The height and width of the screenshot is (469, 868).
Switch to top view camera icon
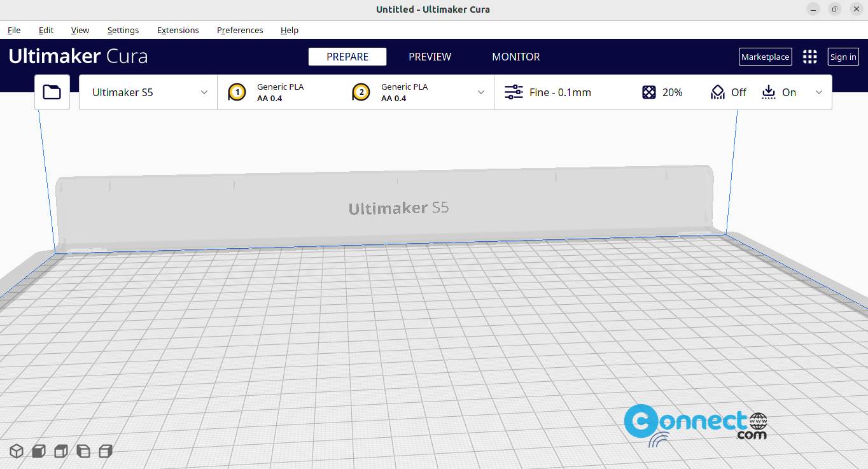[61, 451]
